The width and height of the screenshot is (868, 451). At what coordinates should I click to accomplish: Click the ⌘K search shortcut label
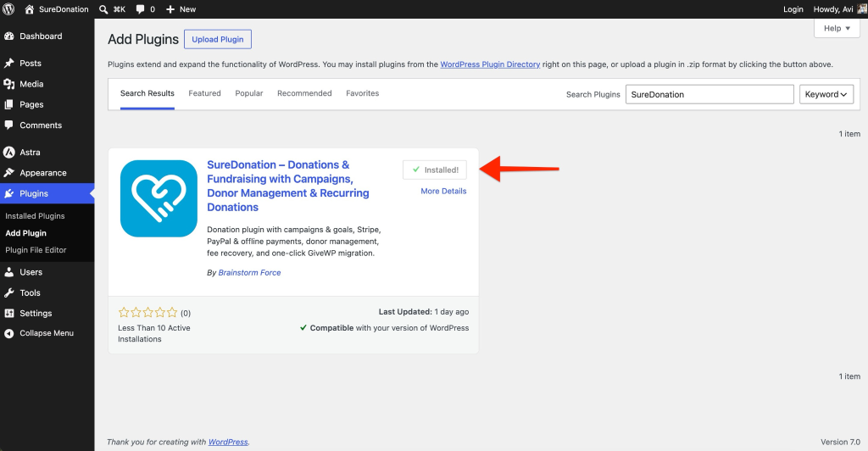[x=119, y=9]
